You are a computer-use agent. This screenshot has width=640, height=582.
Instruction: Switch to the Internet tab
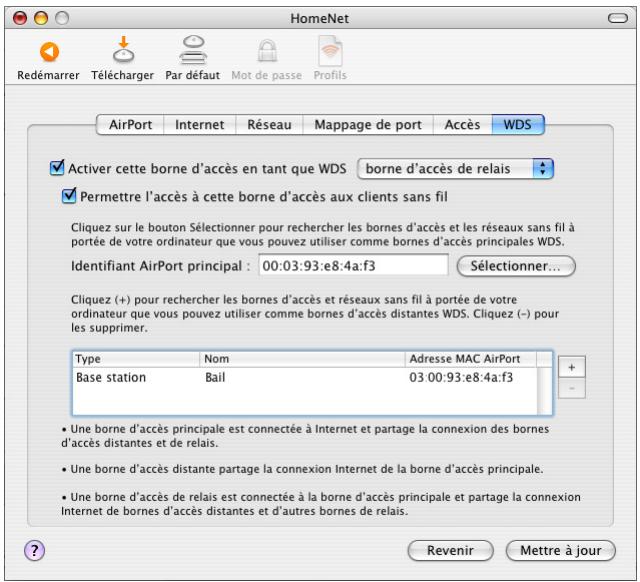(x=200, y=124)
